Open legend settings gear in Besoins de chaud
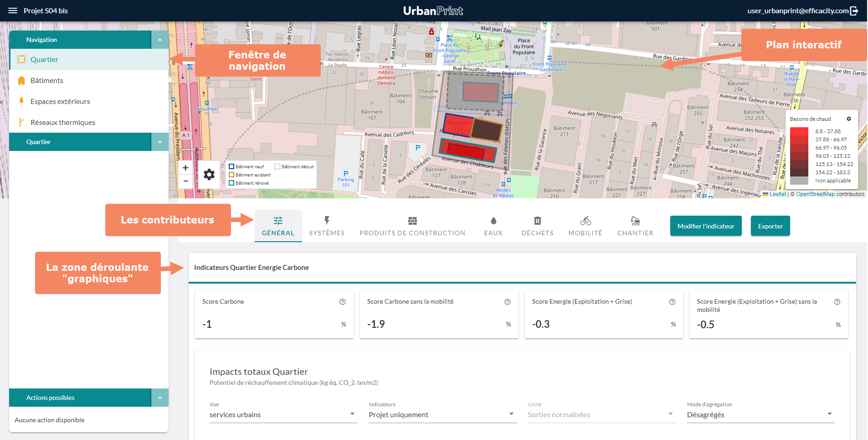868x440 pixels. coord(849,119)
